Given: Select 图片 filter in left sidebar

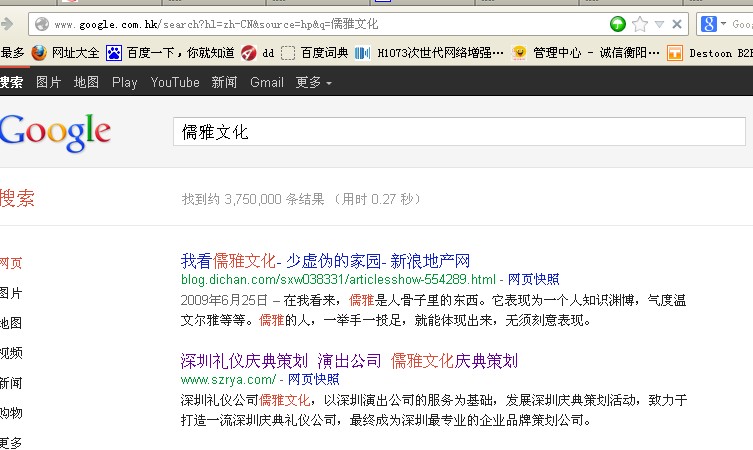Looking at the screenshot, I should (x=11, y=293).
